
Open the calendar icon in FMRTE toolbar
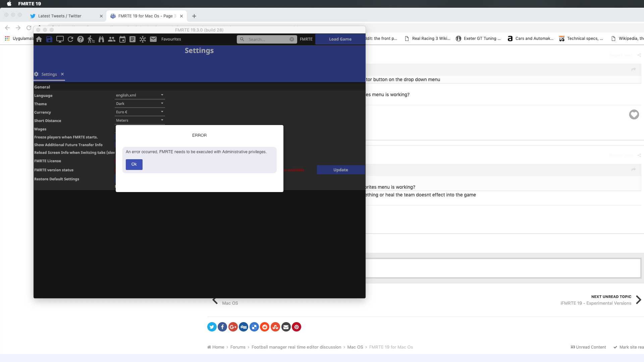(x=122, y=39)
